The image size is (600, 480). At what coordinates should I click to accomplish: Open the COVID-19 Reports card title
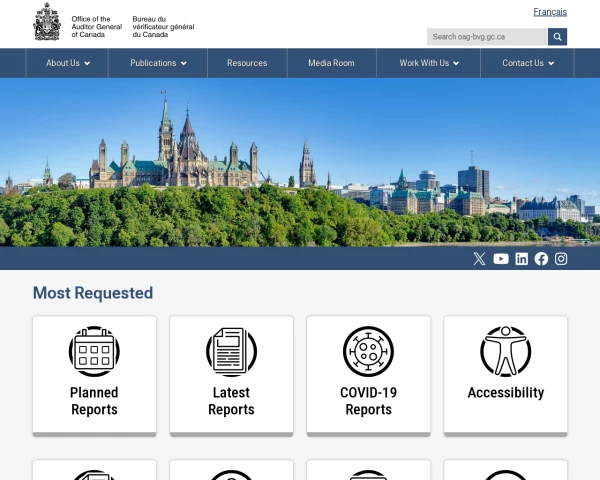coord(368,401)
